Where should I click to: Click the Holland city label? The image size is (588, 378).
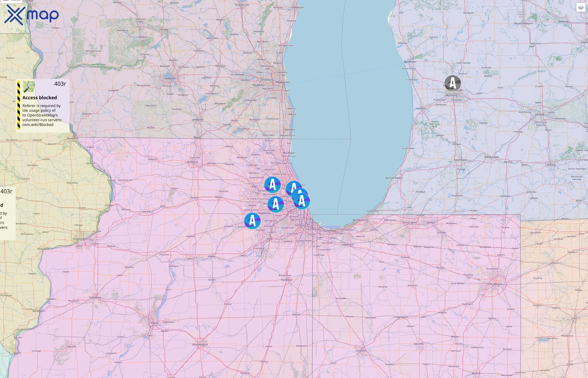tap(421, 108)
